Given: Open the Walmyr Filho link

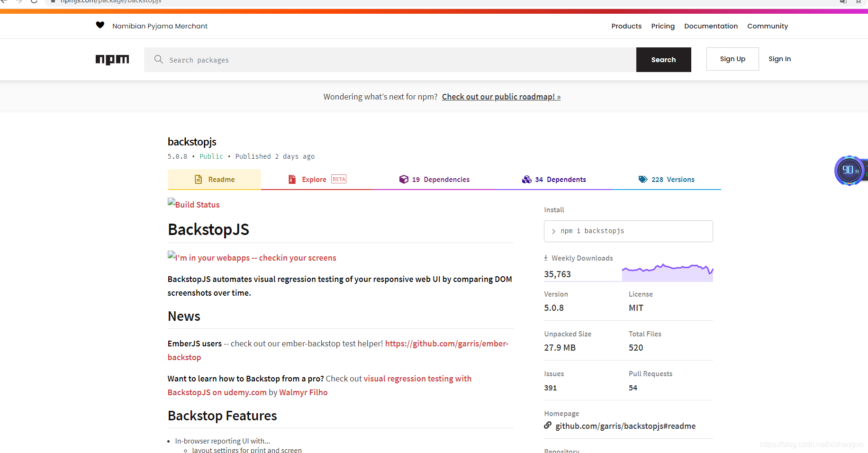Looking at the screenshot, I should coord(303,392).
